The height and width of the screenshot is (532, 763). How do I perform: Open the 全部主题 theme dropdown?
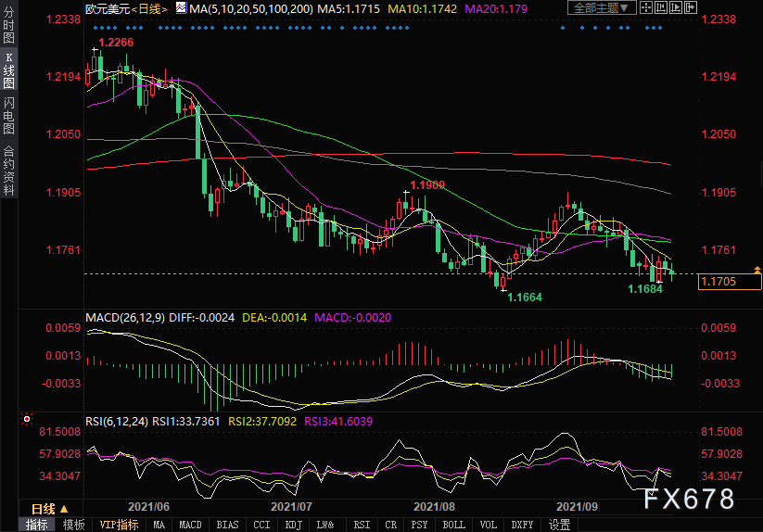pyautogui.click(x=603, y=8)
